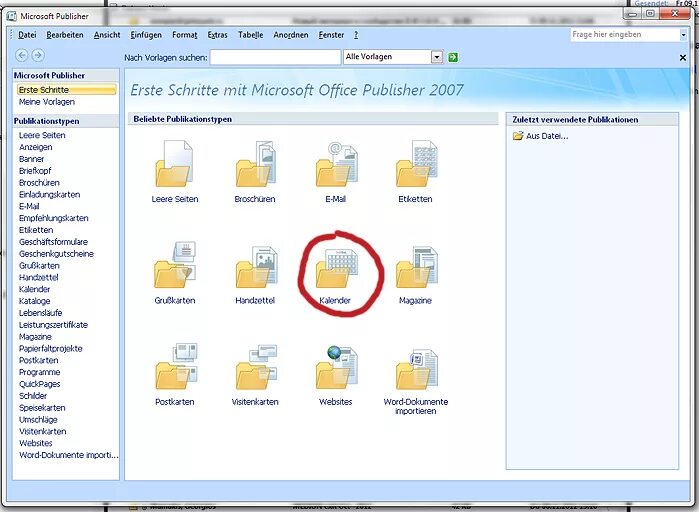The image size is (699, 512).
Task: Select QuickPages in sidebar list
Action: (39, 384)
